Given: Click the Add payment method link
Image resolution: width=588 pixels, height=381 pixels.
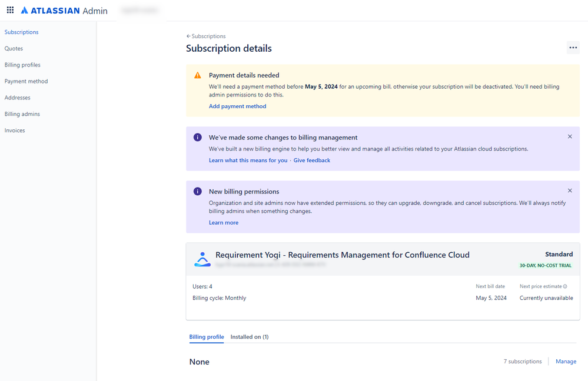Looking at the screenshot, I should pyautogui.click(x=237, y=106).
